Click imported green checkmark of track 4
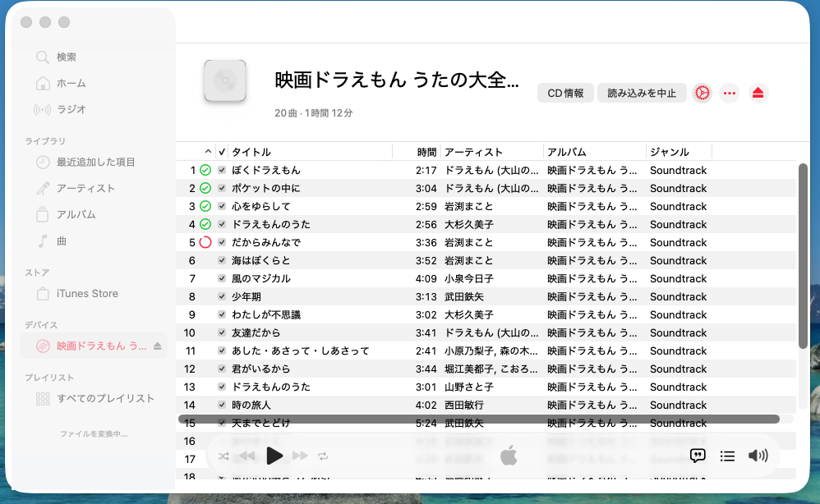The image size is (820, 504). coord(205,224)
